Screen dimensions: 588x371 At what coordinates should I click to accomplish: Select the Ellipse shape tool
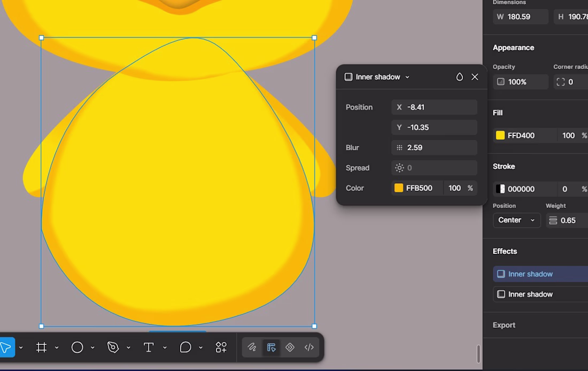tap(78, 347)
